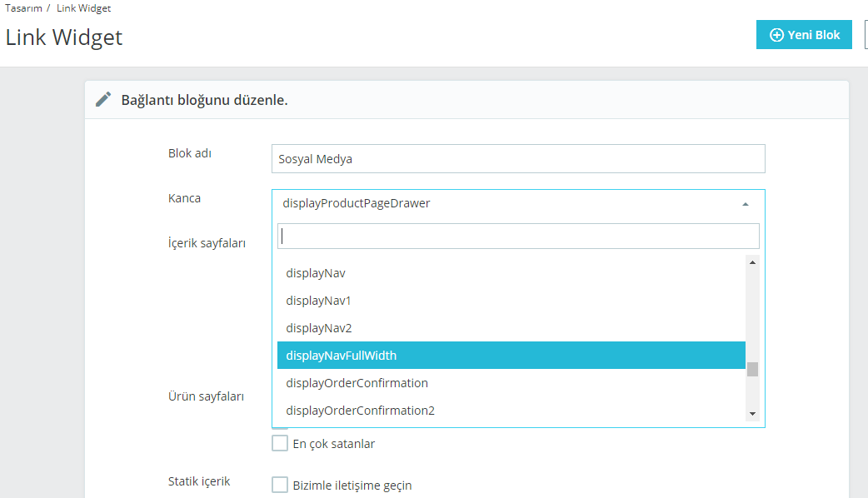Focus the Blok adı text field

tap(518, 159)
